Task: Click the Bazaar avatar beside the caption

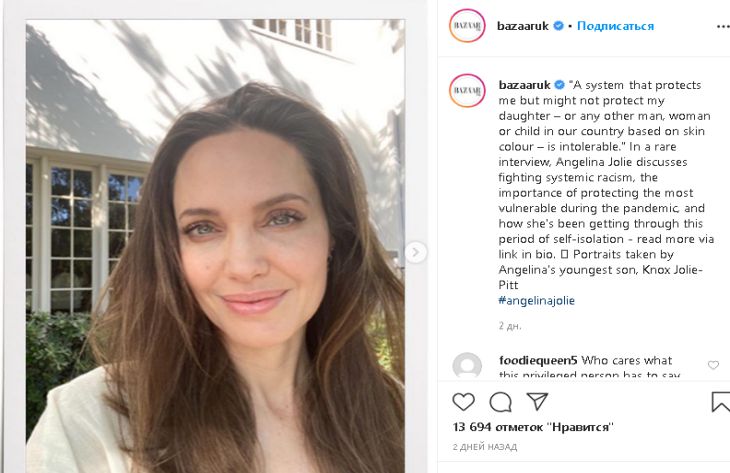Action: pos(467,91)
